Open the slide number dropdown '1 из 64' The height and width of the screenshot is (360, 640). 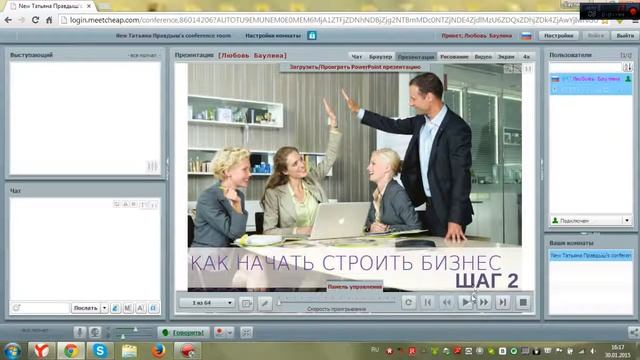207,303
